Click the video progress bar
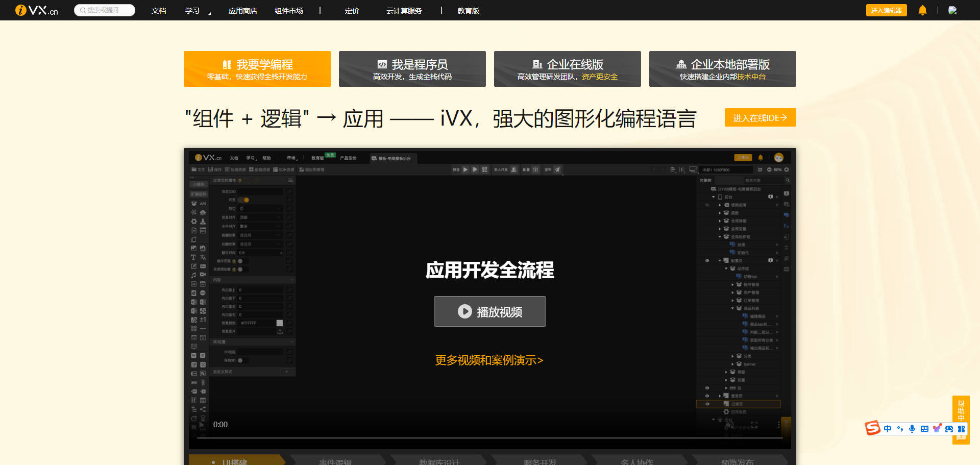 pyautogui.click(x=490, y=437)
